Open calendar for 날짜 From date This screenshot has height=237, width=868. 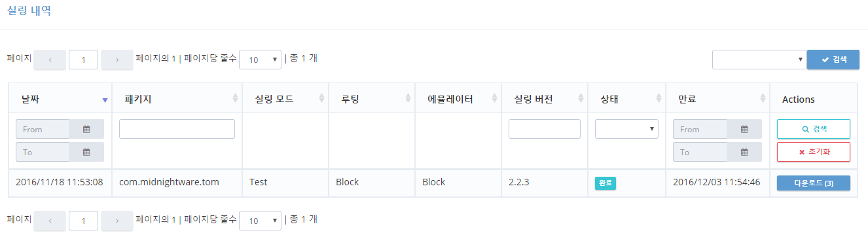pos(86,129)
